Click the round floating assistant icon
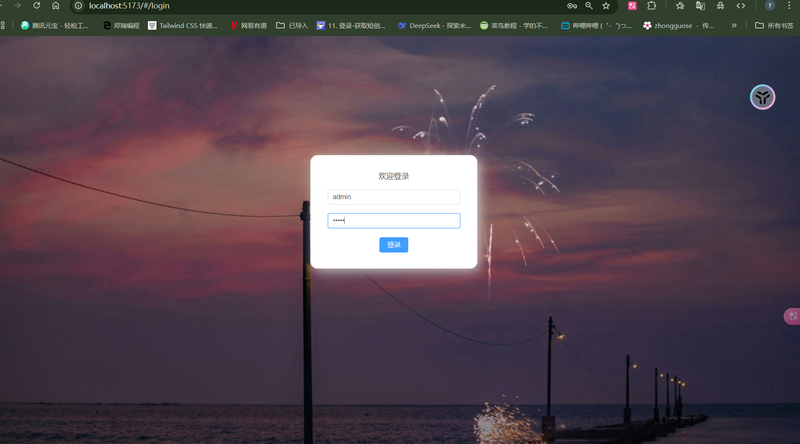Image resolution: width=800 pixels, height=444 pixels. (x=763, y=97)
